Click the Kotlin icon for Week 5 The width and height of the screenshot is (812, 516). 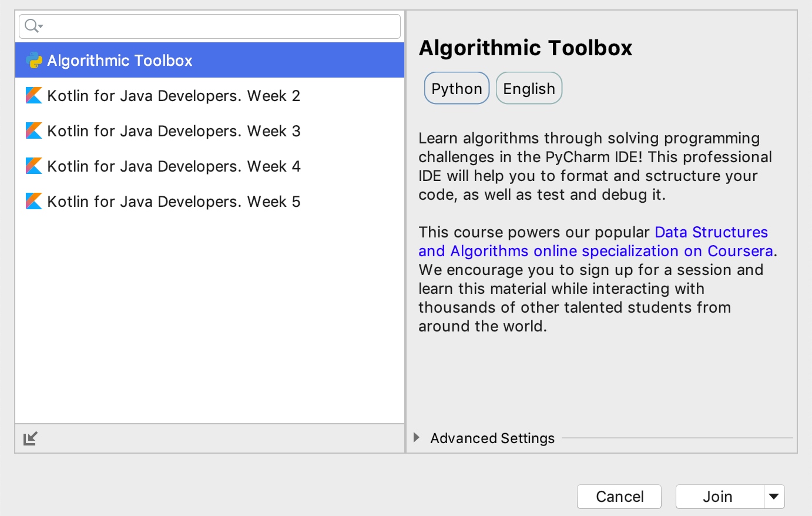[34, 201]
